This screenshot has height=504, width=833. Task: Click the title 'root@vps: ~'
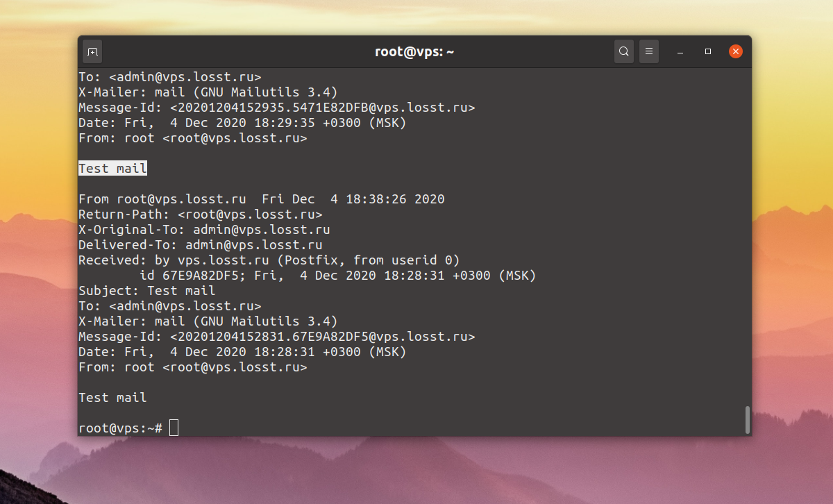414,51
